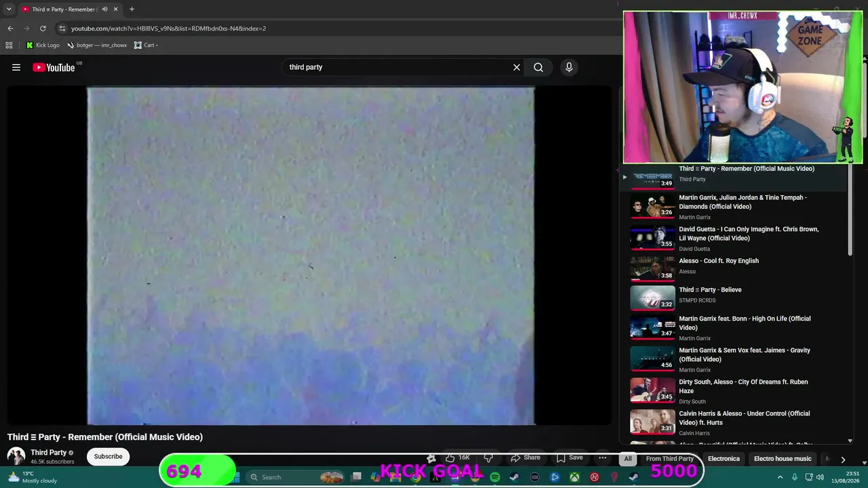Screen dimensions: 868x488
Task: Open the Task View taskbar icon
Action: pyautogui.click(x=357, y=477)
